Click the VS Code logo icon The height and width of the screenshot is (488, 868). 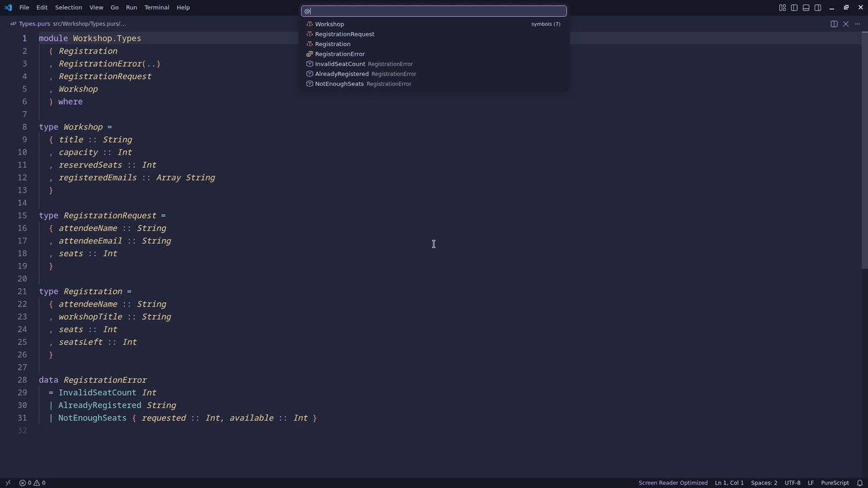coord(8,7)
